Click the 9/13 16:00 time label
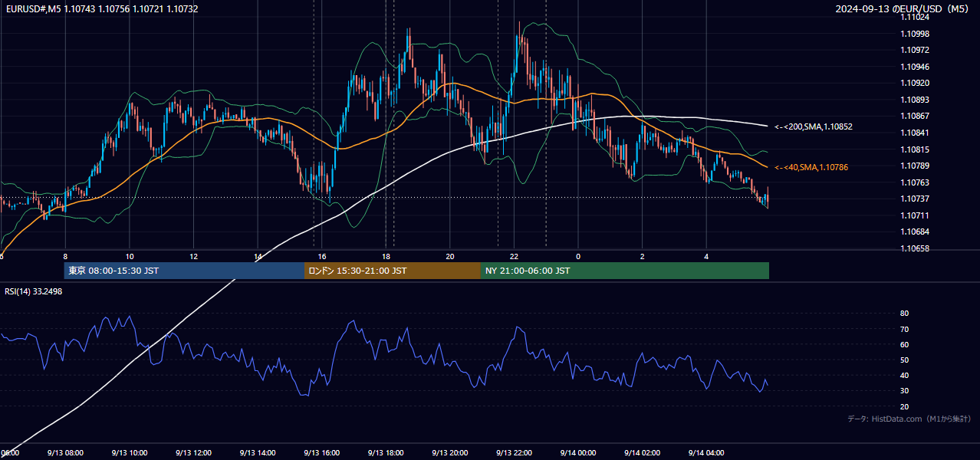Screen dimensions: 980x460 321,453
